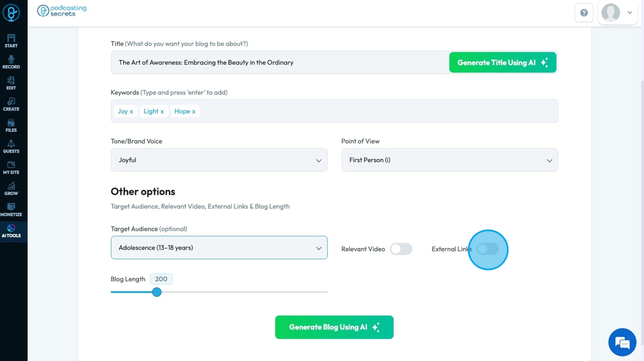Open the EDIT sidebar icon

11,83
